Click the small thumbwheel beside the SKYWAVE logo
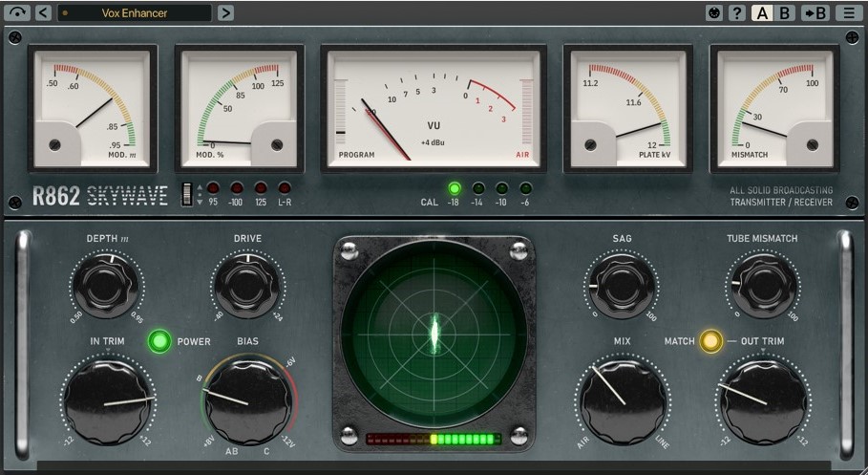 coord(187,195)
